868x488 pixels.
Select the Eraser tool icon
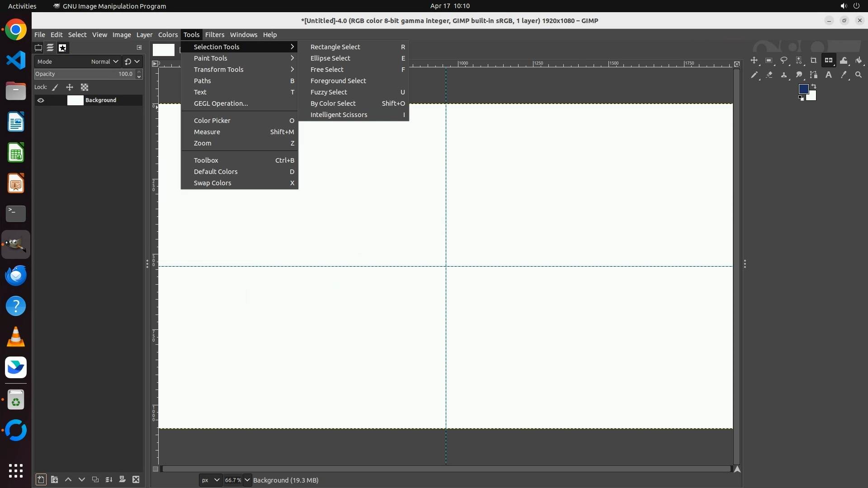pos(769,75)
